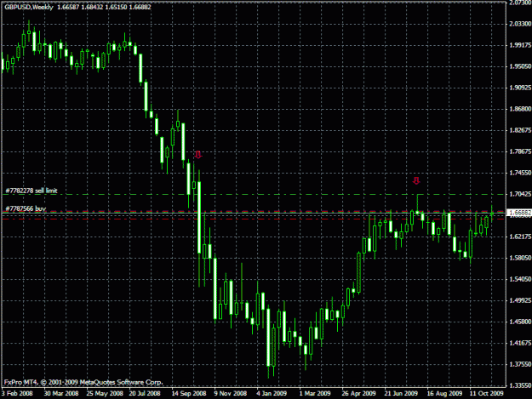Click the '26 Apr 2009' date label
The width and height of the screenshot is (532, 399).
pos(358,394)
